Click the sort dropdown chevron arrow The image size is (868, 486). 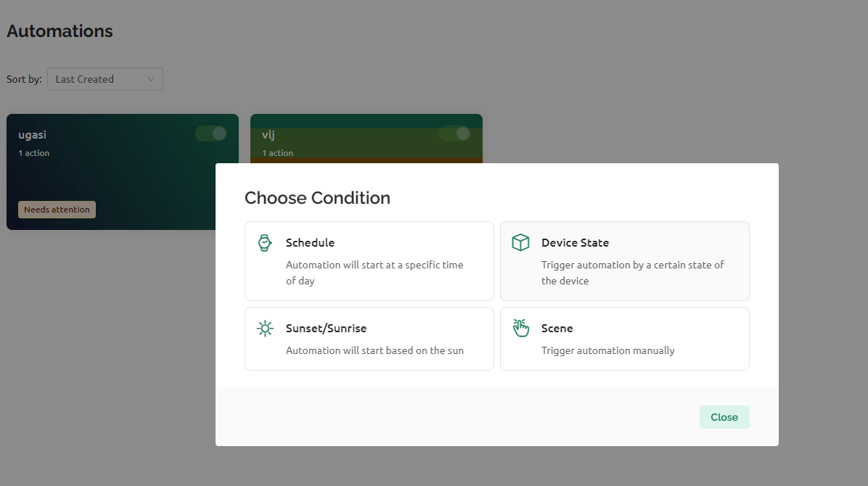pyautogui.click(x=151, y=79)
